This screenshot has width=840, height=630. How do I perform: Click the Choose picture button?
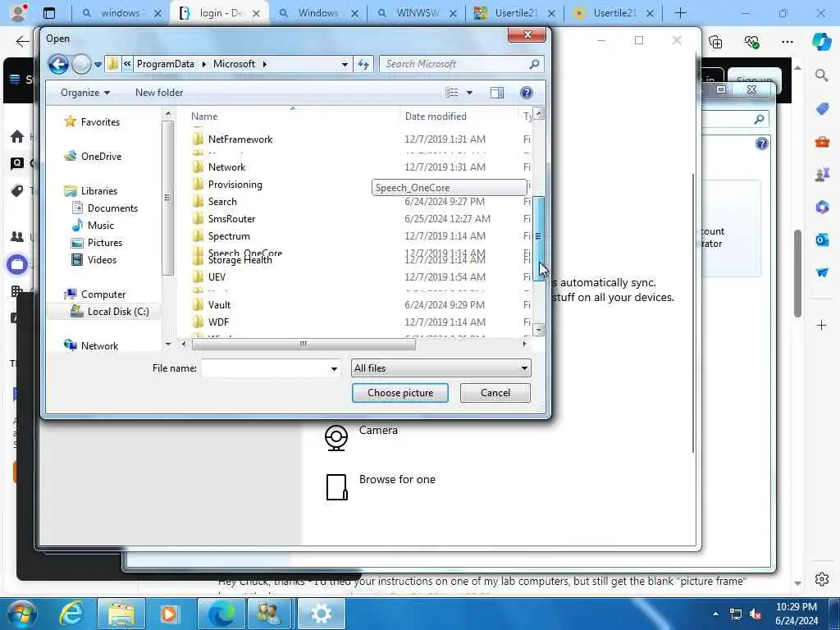[x=400, y=393]
